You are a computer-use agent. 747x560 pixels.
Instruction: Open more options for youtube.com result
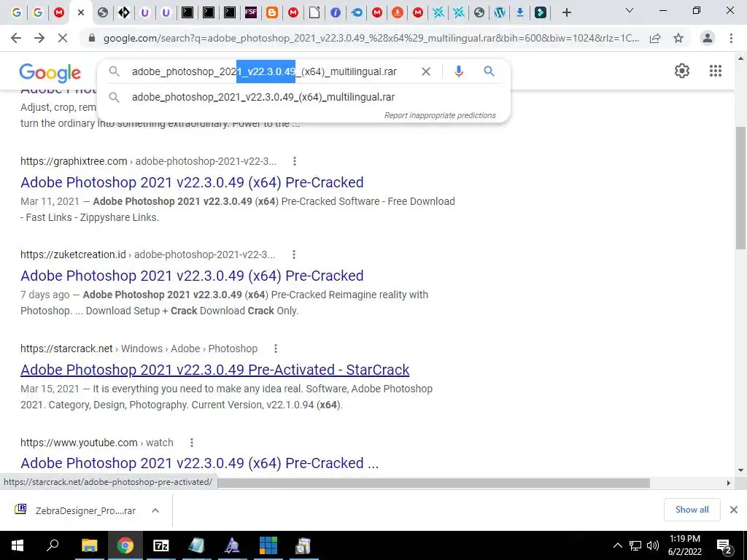192,443
